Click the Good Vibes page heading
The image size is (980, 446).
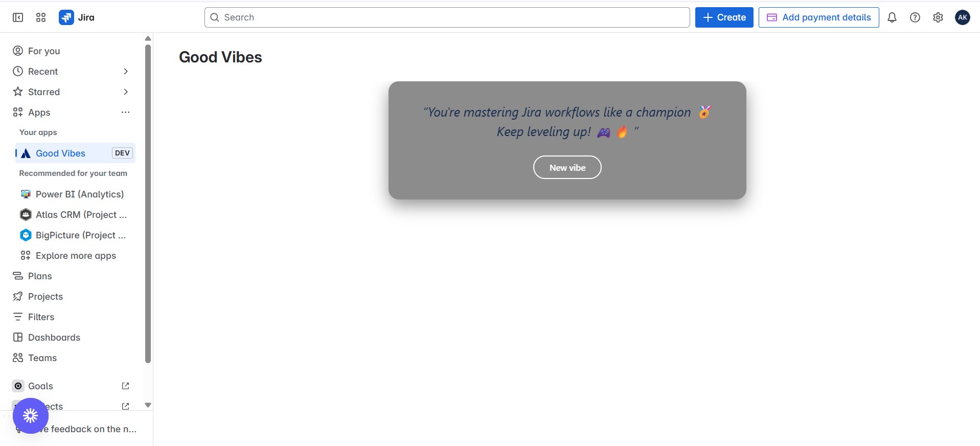220,57
